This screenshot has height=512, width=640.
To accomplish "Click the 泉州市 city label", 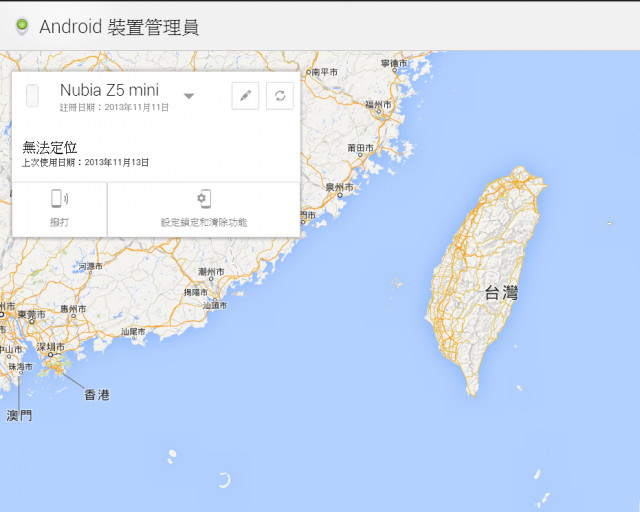I will point(340,187).
